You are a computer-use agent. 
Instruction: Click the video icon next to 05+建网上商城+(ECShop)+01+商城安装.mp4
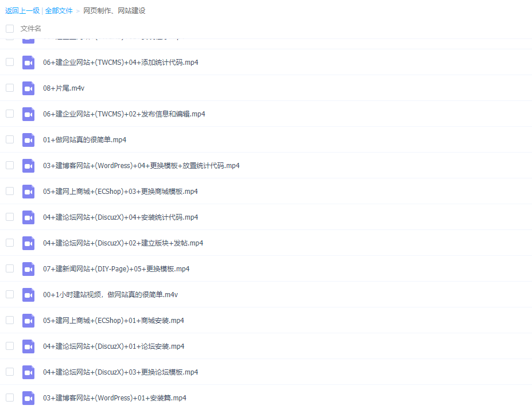pyautogui.click(x=28, y=320)
